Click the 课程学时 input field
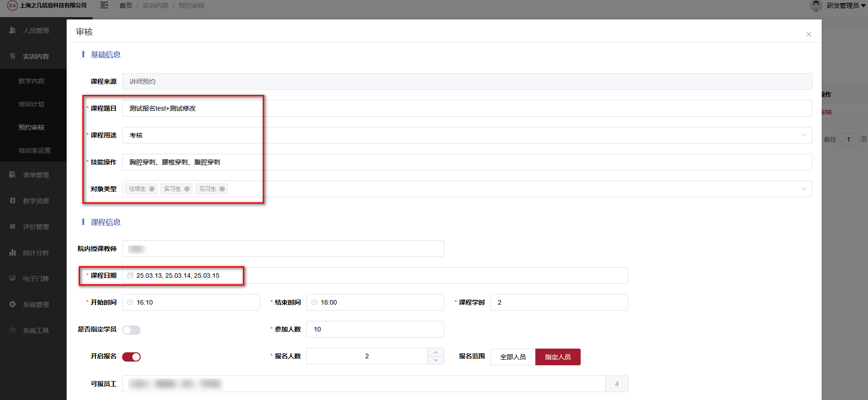Viewport: 868px width, 400px height. (x=559, y=302)
